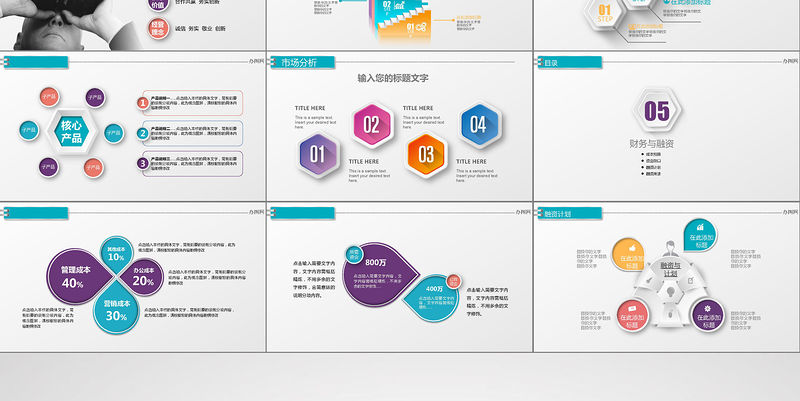Click the 输入您的标题文字 heading text

pyautogui.click(x=393, y=78)
